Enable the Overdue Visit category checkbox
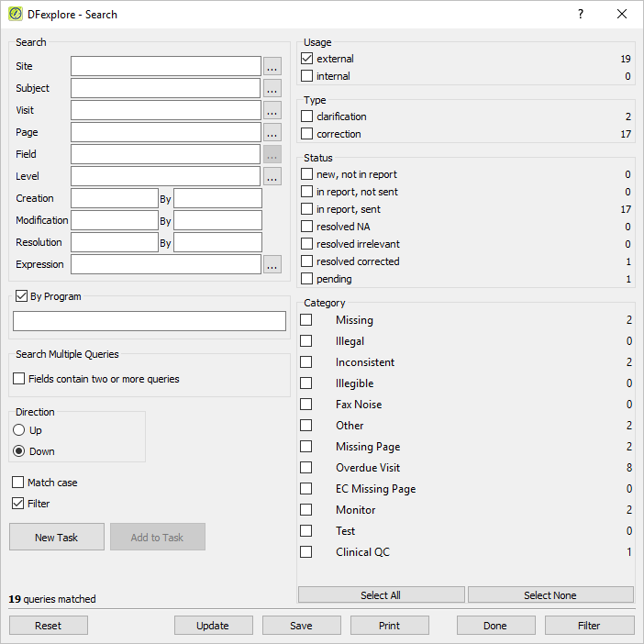Image resolution: width=644 pixels, height=644 pixels. tap(306, 467)
